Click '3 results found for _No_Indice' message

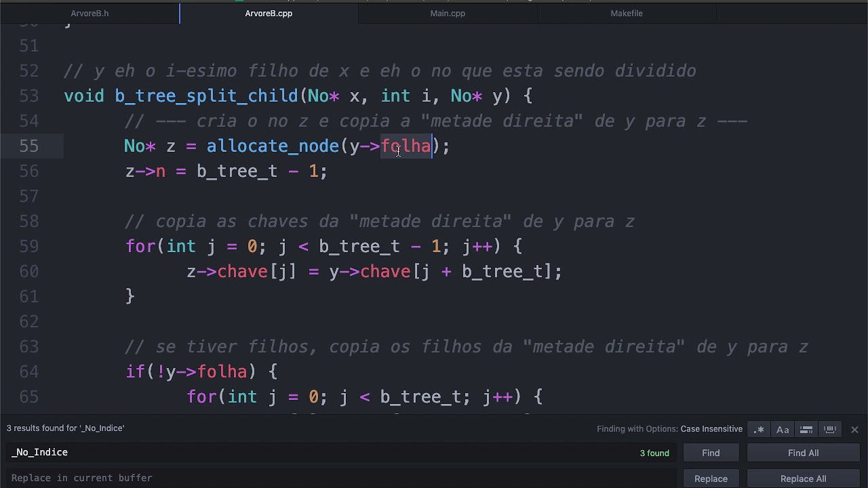66,428
